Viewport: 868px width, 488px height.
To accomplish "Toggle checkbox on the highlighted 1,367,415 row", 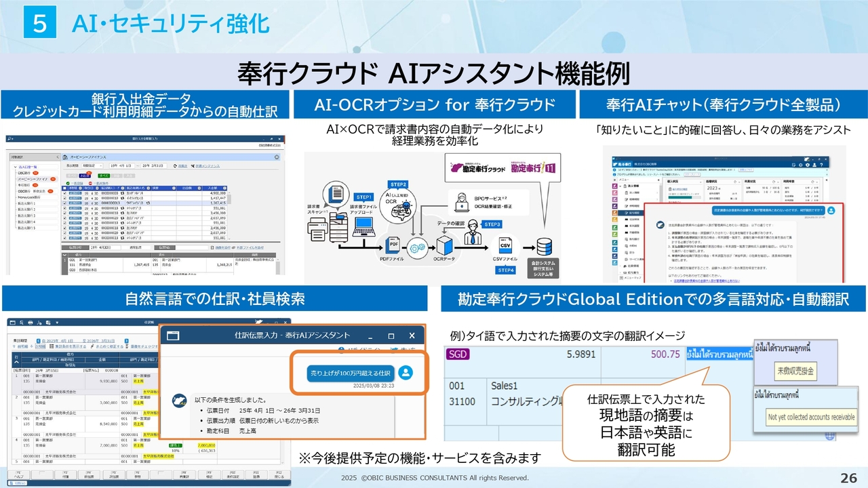I will tap(64, 203).
